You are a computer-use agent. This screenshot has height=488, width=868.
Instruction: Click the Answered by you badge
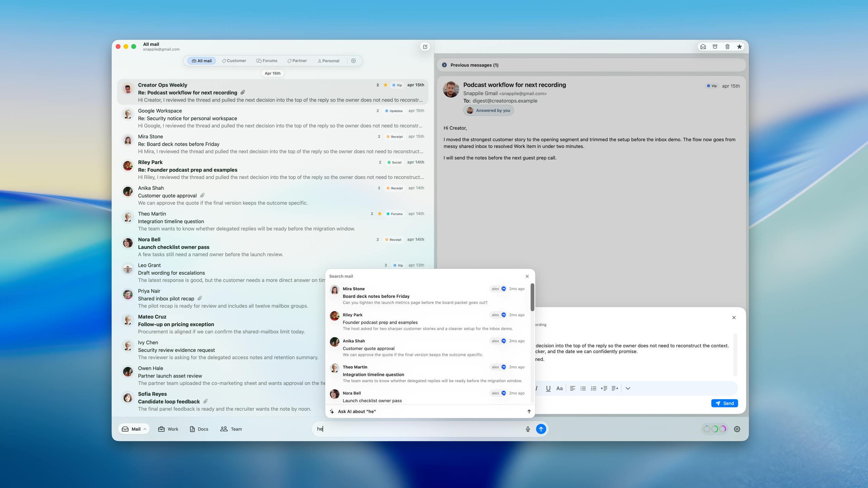point(489,110)
